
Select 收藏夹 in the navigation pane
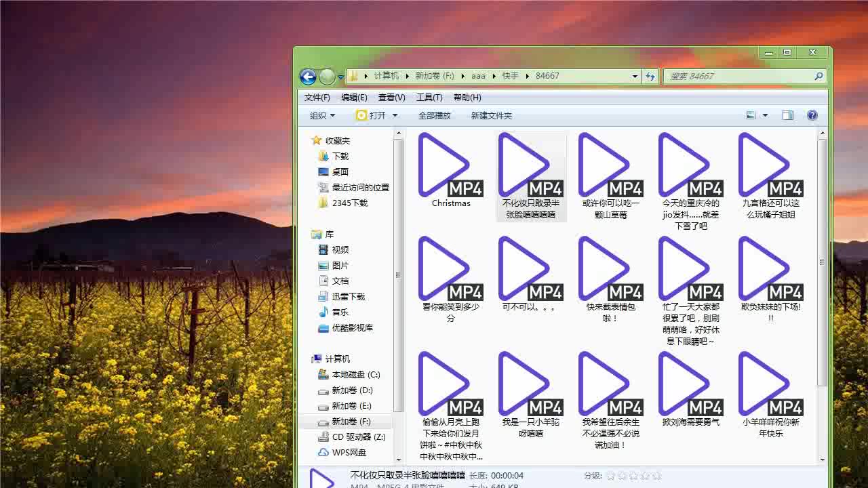(x=331, y=140)
